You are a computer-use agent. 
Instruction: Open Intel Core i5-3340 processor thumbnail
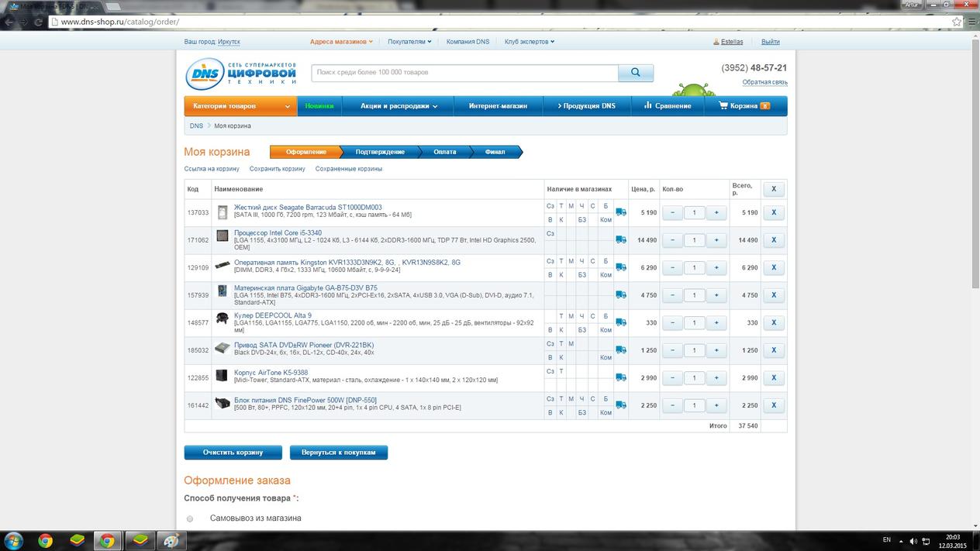223,236
